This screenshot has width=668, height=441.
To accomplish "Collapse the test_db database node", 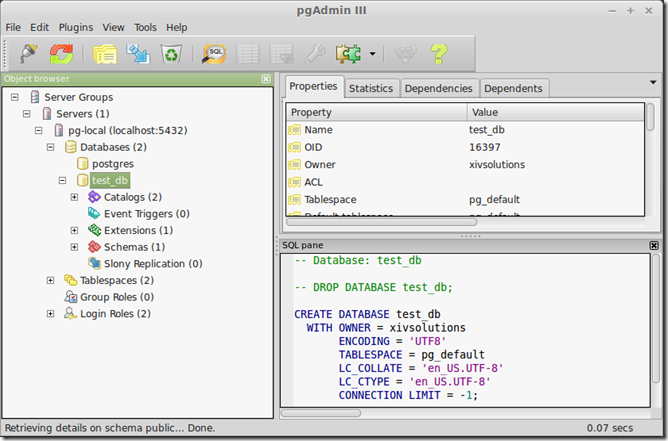I will pos(63,181).
